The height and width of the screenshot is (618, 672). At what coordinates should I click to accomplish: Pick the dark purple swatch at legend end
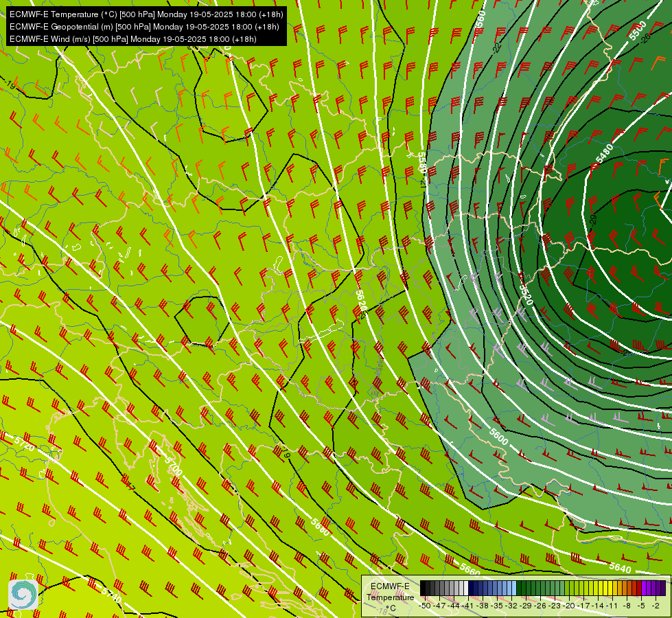coord(664,588)
